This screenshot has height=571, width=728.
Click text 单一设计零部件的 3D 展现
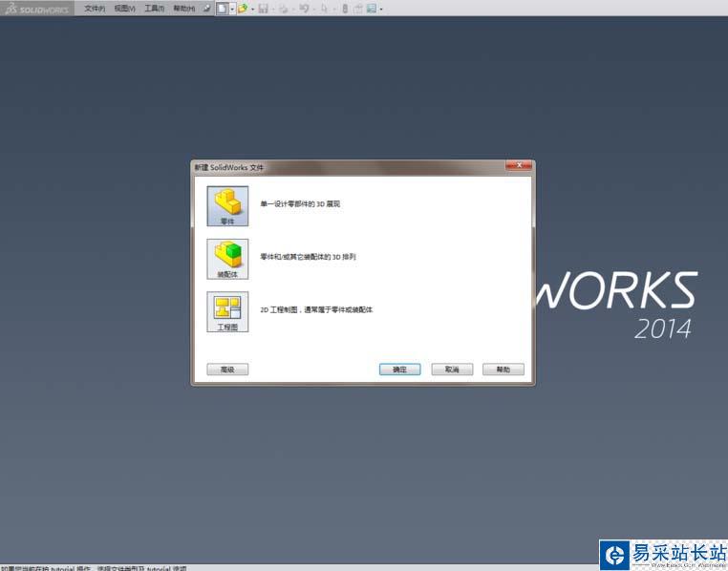[x=300, y=203]
